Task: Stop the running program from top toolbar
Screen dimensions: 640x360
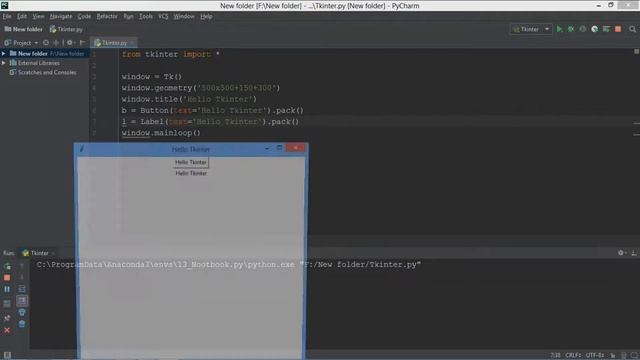Action: point(618,29)
